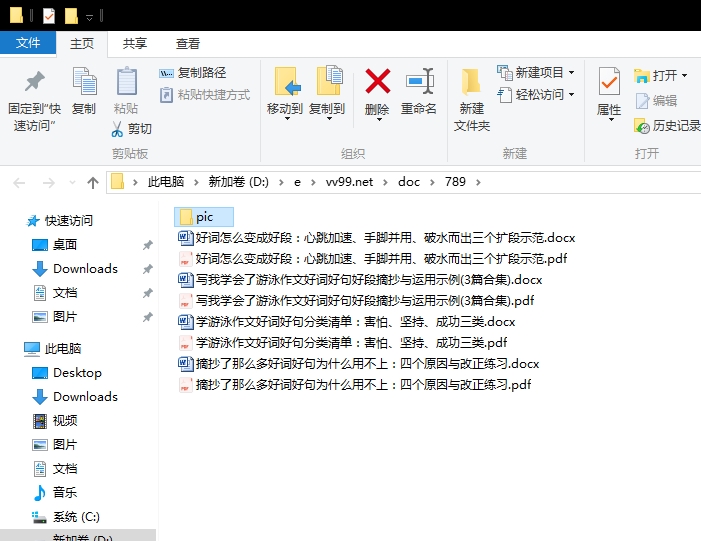Select pinned 文档 under Quick access
This screenshot has height=541, width=701.
pos(55,293)
